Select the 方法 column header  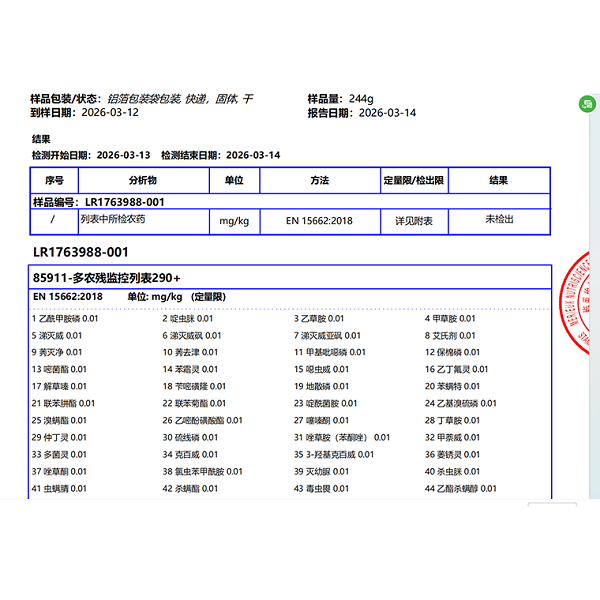pyautogui.click(x=319, y=181)
